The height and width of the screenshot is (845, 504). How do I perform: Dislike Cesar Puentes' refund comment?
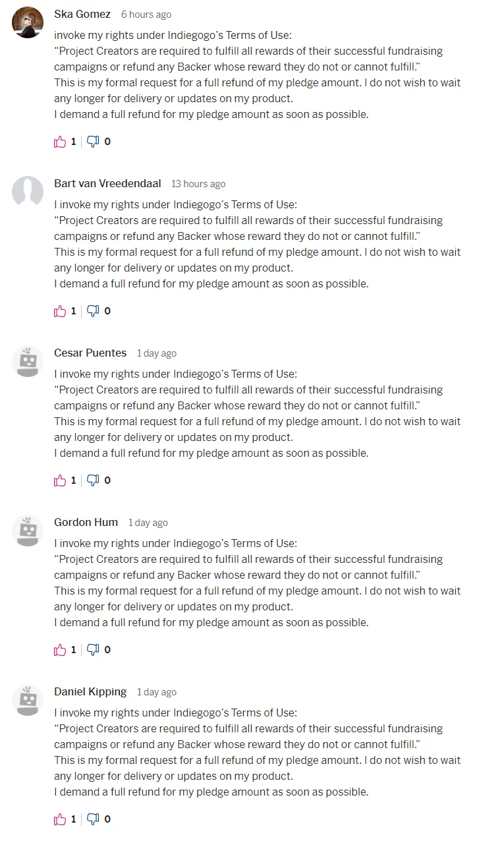point(93,481)
